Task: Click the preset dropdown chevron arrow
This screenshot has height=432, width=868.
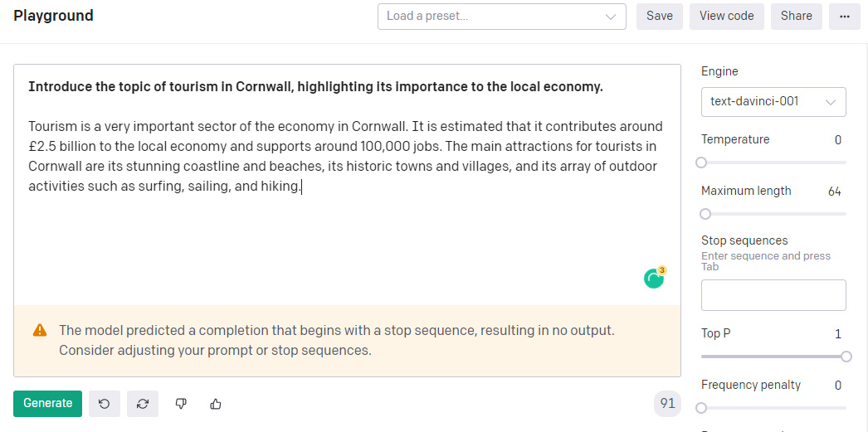Action: pyautogui.click(x=611, y=17)
